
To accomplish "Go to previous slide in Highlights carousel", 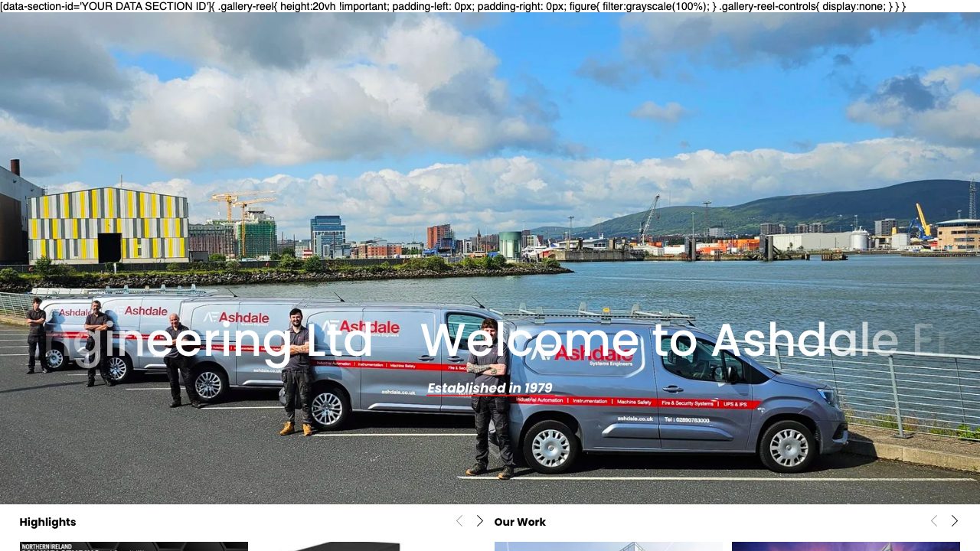I will tap(459, 521).
